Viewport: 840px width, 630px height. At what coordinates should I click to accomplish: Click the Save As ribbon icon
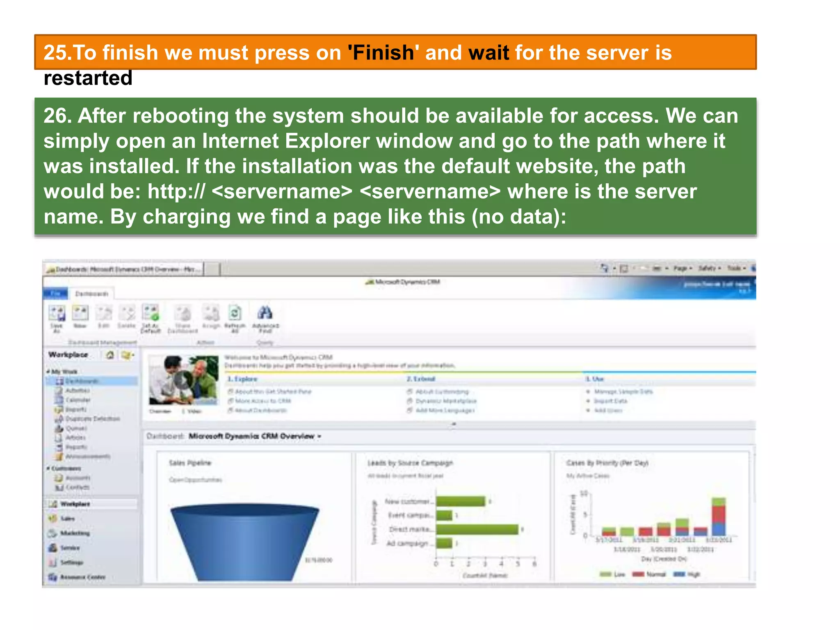57,318
